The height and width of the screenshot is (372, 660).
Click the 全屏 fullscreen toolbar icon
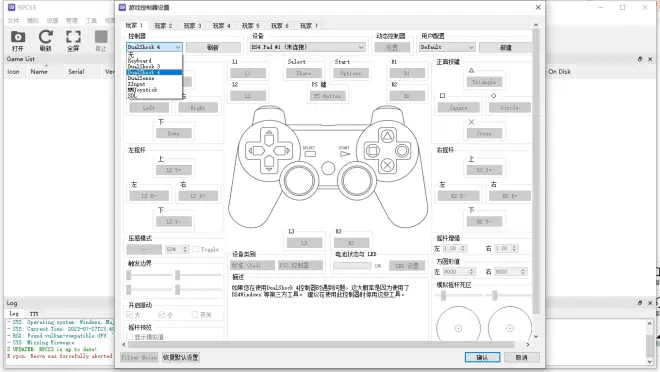point(73,41)
